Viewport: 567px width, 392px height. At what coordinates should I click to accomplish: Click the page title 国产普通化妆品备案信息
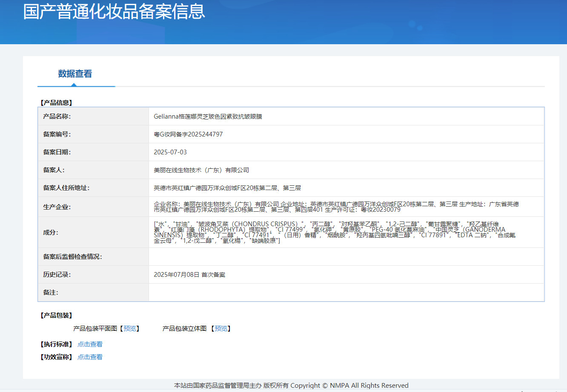coord(114,11)
